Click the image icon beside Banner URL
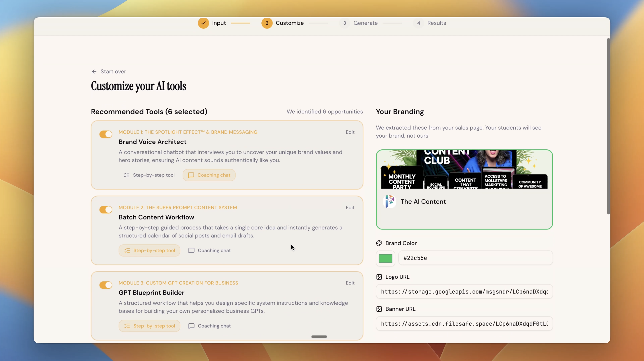Screen dimensions: 644x361 379,309
